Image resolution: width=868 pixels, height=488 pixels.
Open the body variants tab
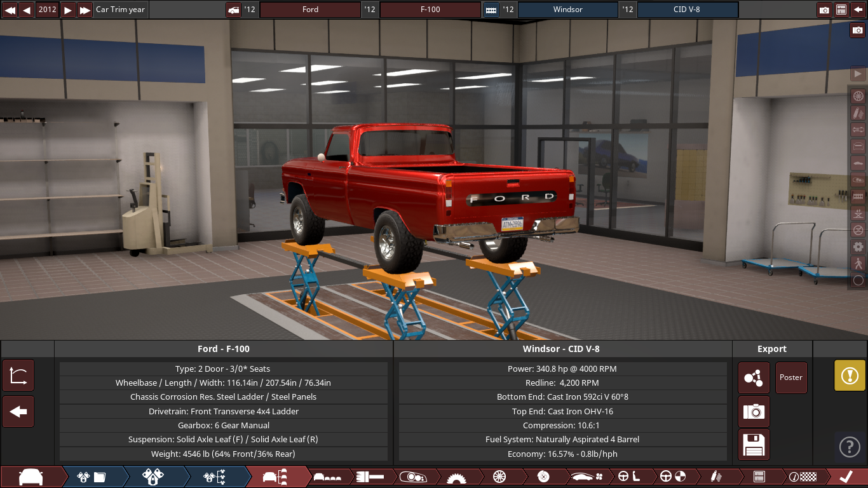point(327,477)
